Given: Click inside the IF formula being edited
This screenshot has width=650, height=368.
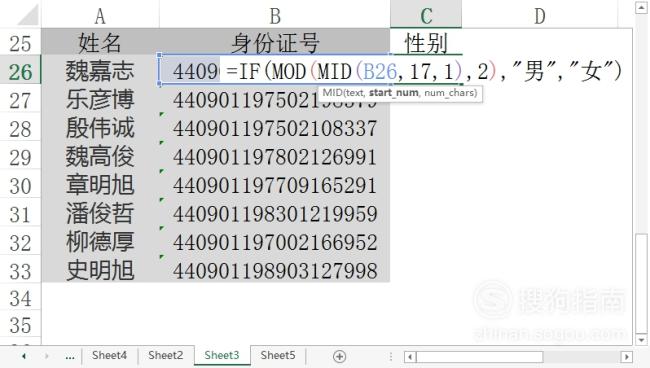Looking at the screenshot, I should (424, 71).
